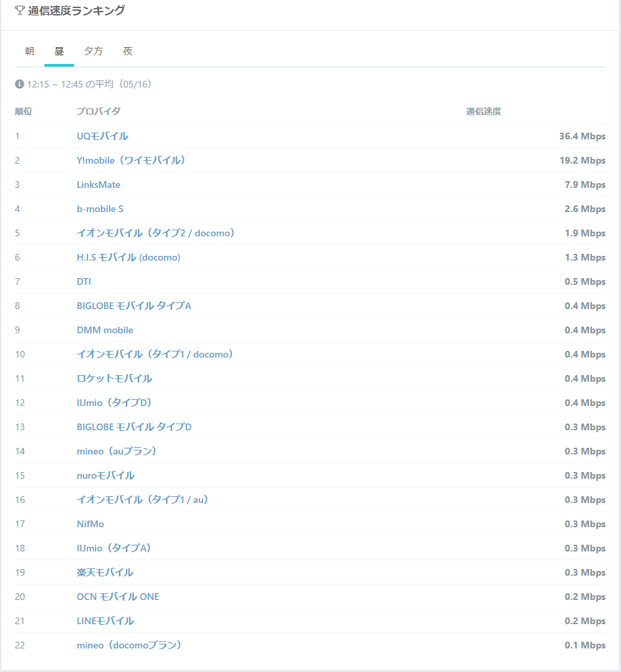Image resolution: width=621 pixels, height=672 pixels.
Task: Open イオンモバイル（タイプ1 / au）link
Action: click(x=142, y=500)
